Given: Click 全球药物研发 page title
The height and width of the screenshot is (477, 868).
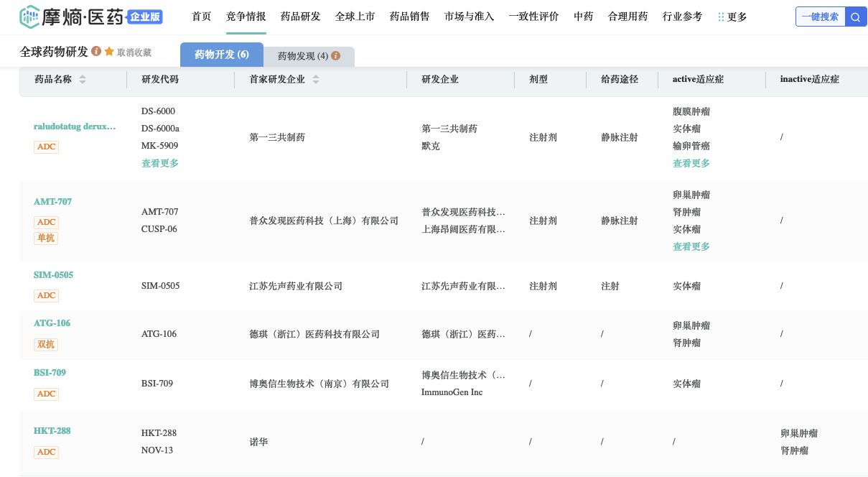Looking at the screenshot, I should (x=54, y=52).
